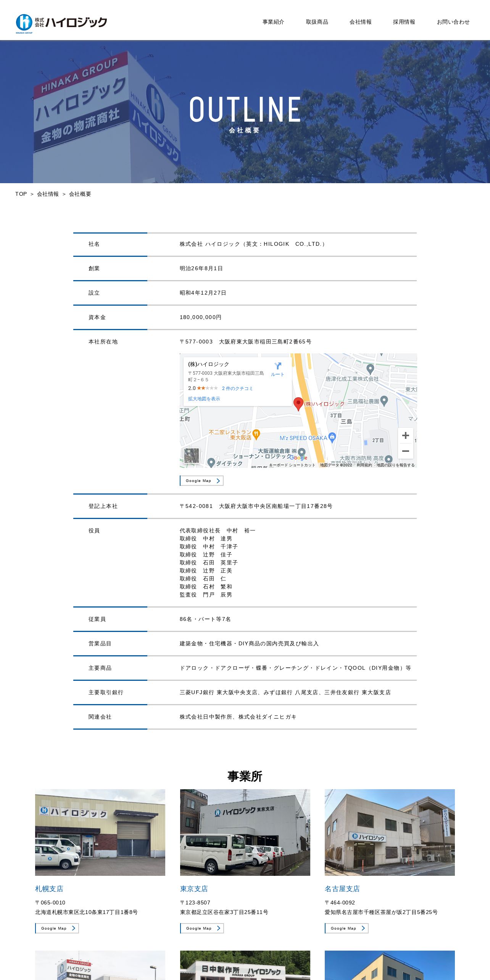Click the ダイテック map marker
The width and height of the screenshot is (490, 980).
(211, 463)
